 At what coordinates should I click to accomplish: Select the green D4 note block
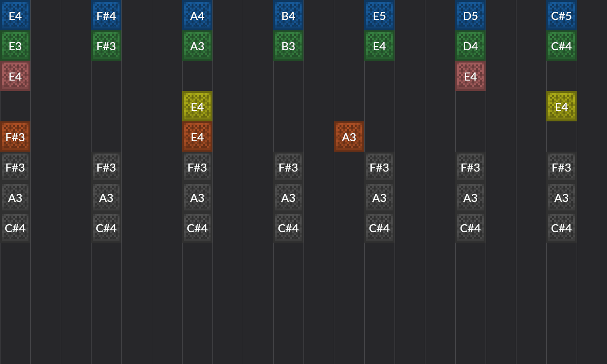[x=470, y=45]
